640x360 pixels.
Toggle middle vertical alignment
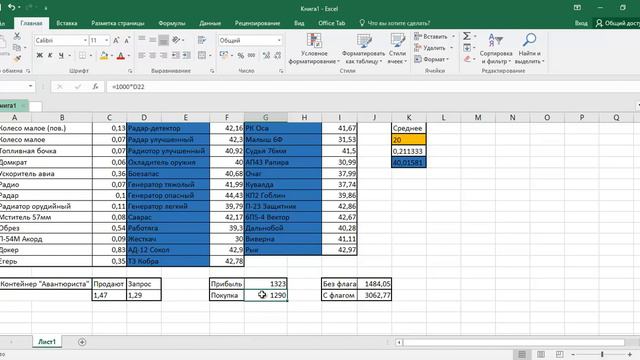pyautogui.click(x=153, y=40)
